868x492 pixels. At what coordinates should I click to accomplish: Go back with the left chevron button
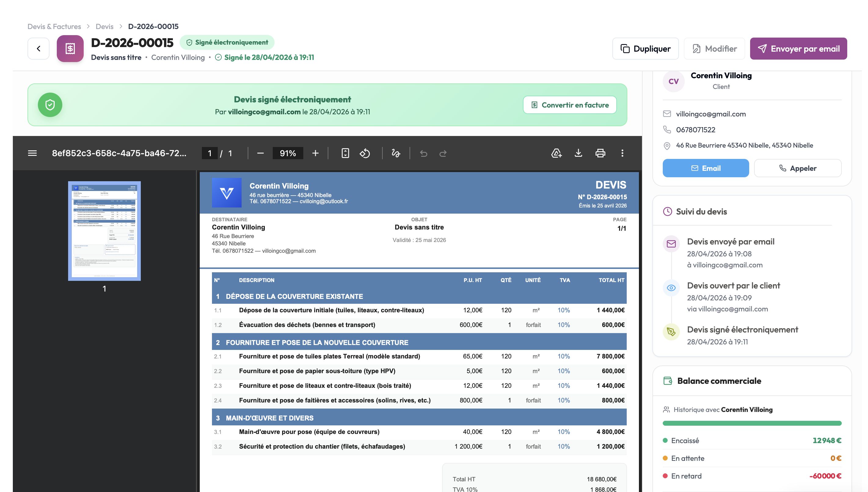[x=38, y=49]
